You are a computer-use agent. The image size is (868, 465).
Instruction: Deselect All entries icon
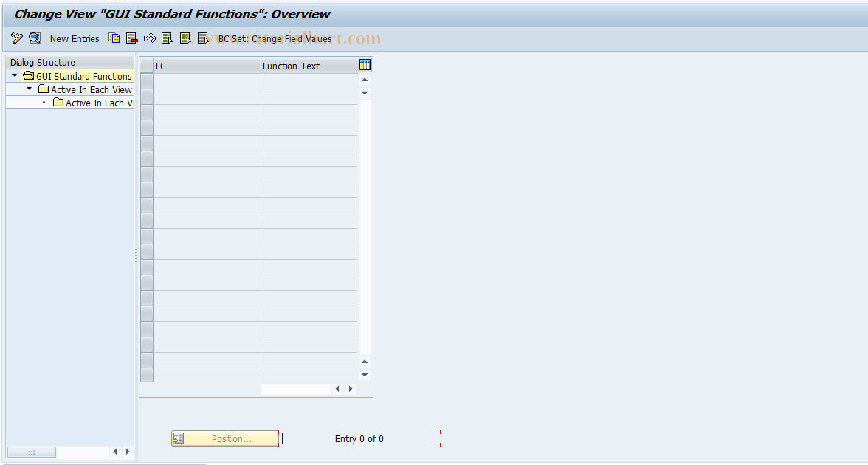(x=203, y=38)
